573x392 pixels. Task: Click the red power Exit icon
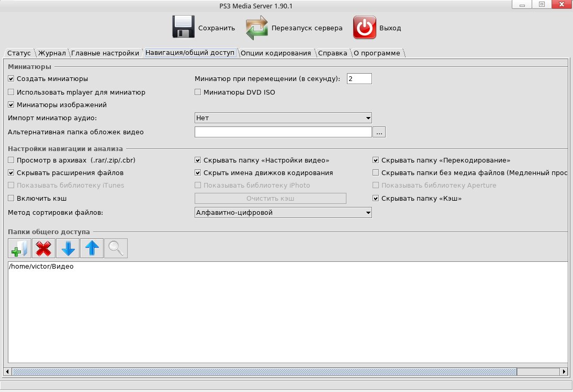[364, 27]
